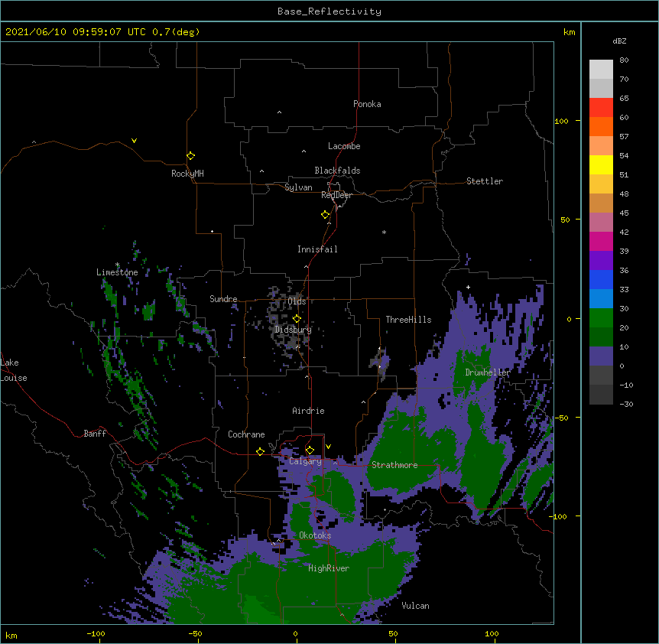Click the km unit label at top right
Screen dimensions: 659x644
click(569, 32)
